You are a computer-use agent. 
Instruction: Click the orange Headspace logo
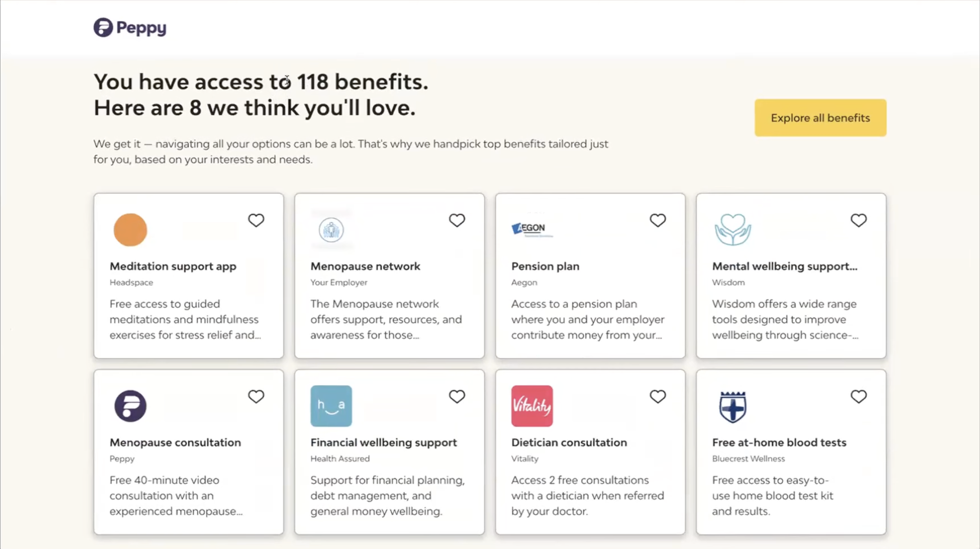(x=130, y=230)
